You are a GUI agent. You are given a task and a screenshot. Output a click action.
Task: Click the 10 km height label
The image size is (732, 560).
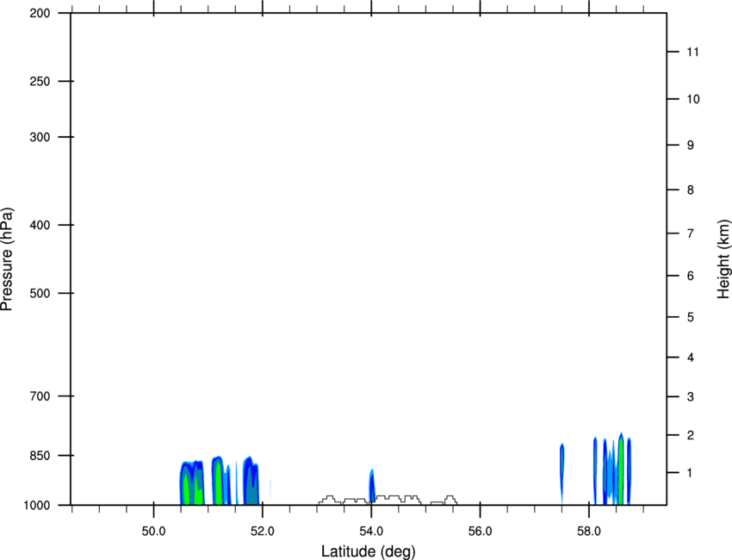pyautogui.click(x=693, y=99)
